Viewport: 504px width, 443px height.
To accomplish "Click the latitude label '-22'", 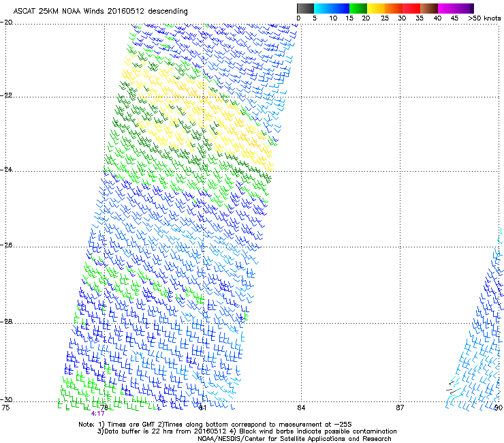I will (x=6, y=95).
